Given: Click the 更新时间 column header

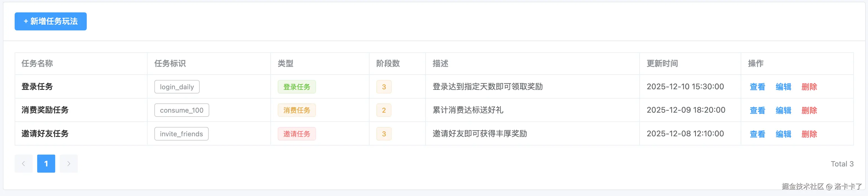Looking at the screenshot, I should tap(662, 64).
